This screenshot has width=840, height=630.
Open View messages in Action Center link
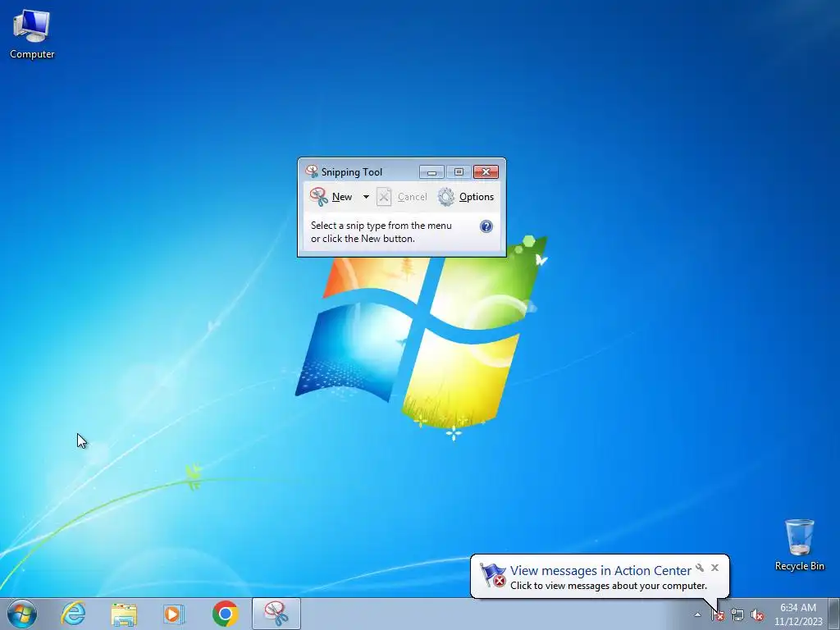tap(600, 571)
